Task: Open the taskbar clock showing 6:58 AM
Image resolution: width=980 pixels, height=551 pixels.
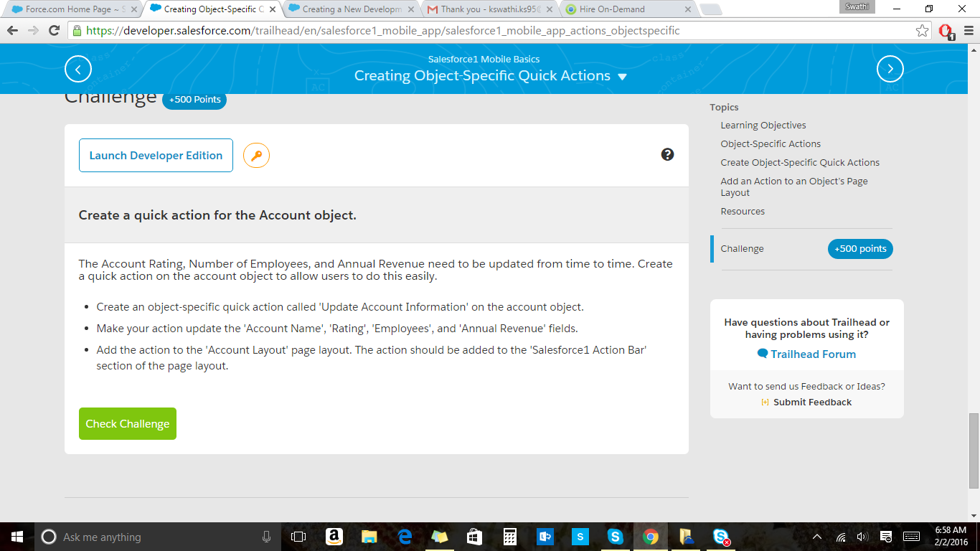Action: [951, 537]
